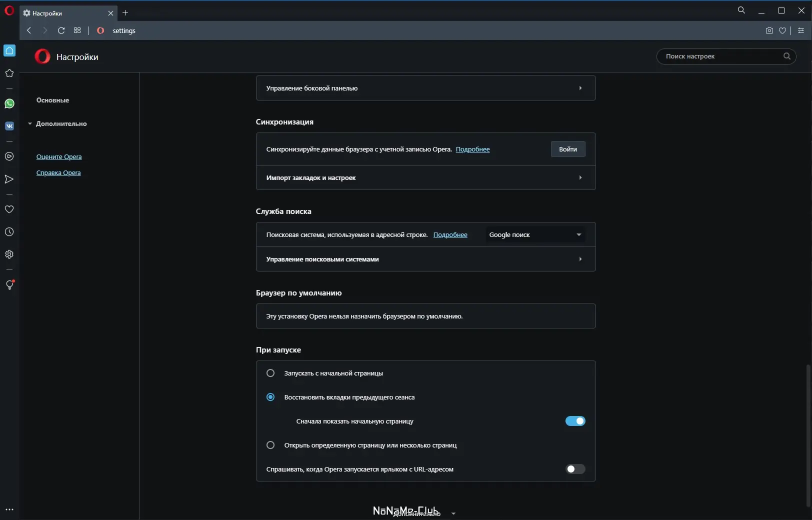Image resolution: width=812 pixels, height=520 pixels.
Task: Open History clock in the sidebar
Action: click(x=9, y=232)
